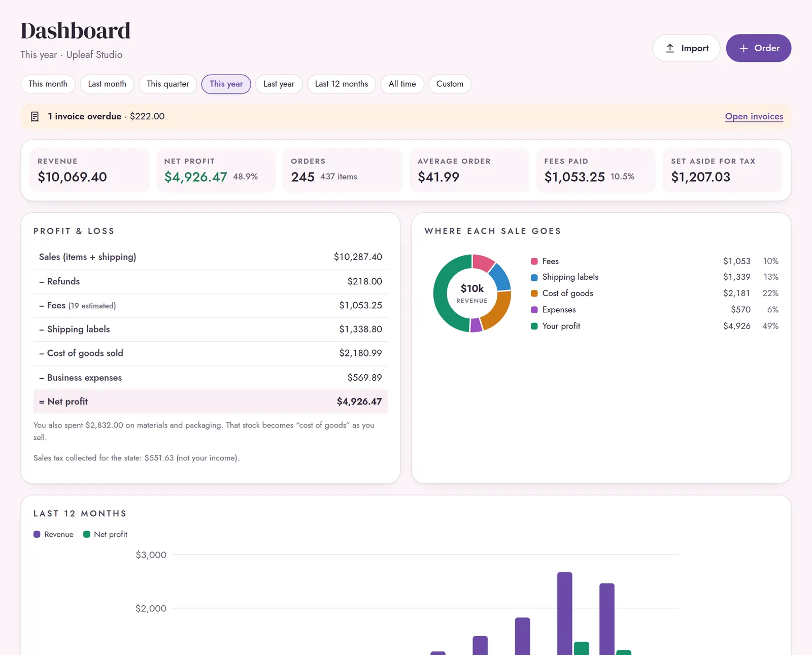
Task: Click the Expenses purple legend swatch
Action: pos(534,310)
